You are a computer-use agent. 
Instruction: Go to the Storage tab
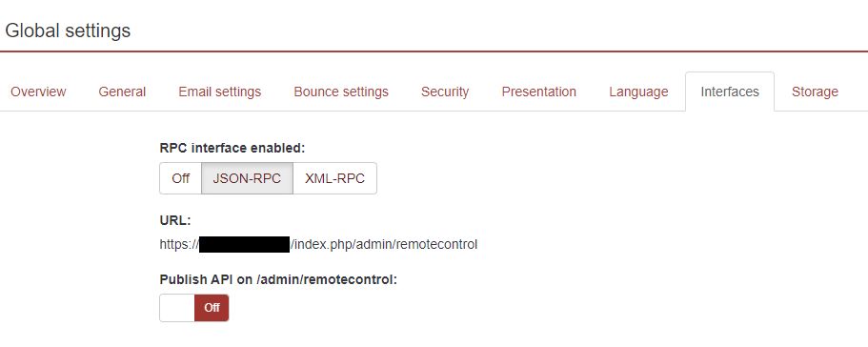(x=815, y=92)
